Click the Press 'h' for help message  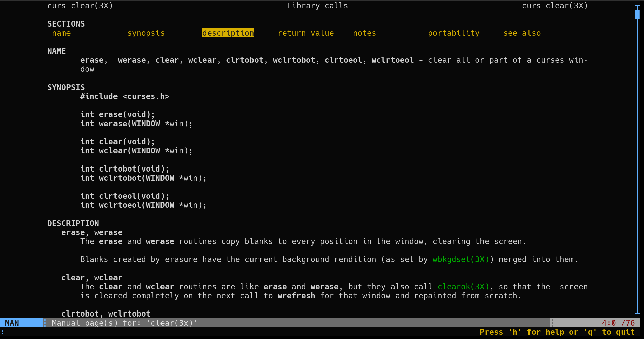[558, 332]
